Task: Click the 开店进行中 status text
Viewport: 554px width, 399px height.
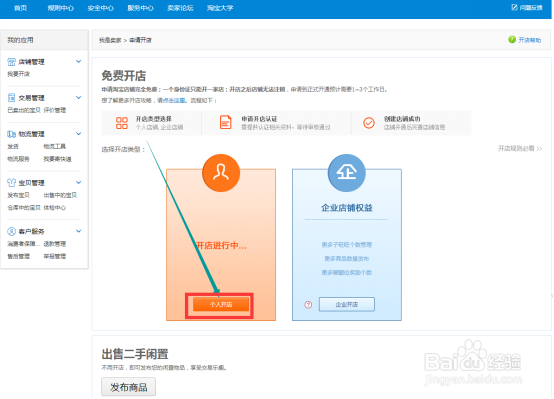Action: 221,245
